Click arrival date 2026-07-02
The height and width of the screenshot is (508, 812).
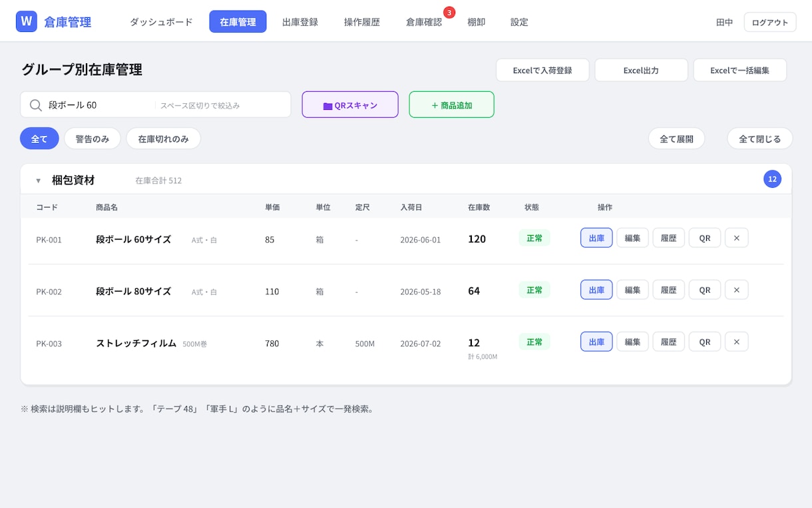tap(420, 344)
